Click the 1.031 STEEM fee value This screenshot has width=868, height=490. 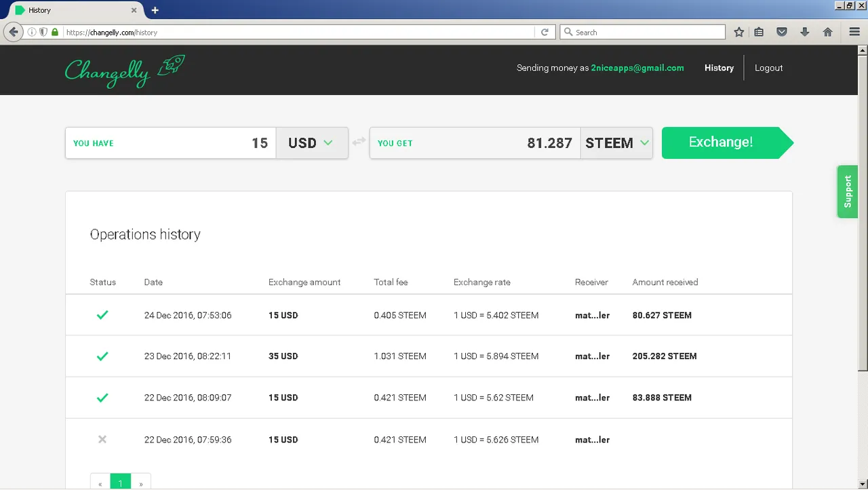pos(400,356)
